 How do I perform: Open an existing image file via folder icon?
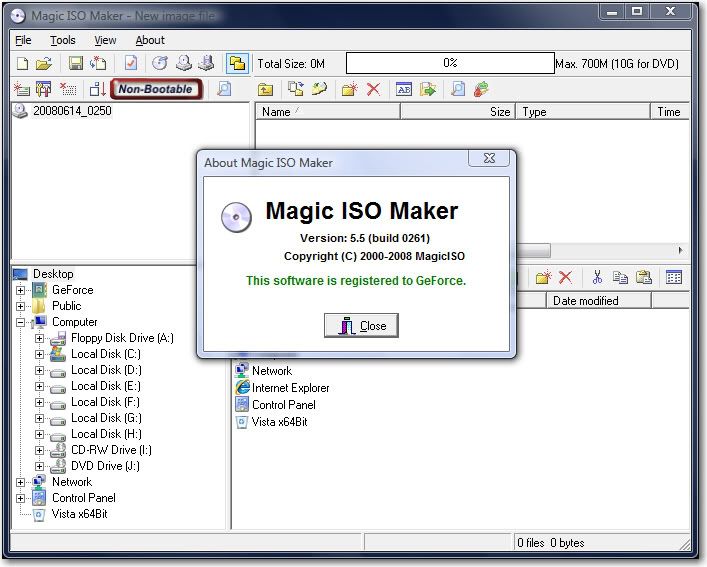pyautogui.click(x=44, y=64)
